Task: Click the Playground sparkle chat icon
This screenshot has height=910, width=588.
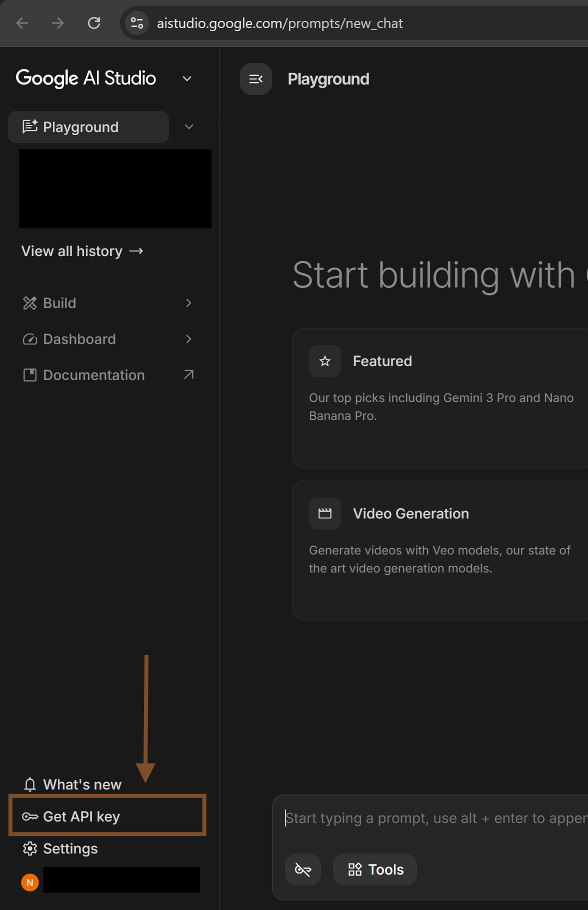Action: (x=30, y=126)
